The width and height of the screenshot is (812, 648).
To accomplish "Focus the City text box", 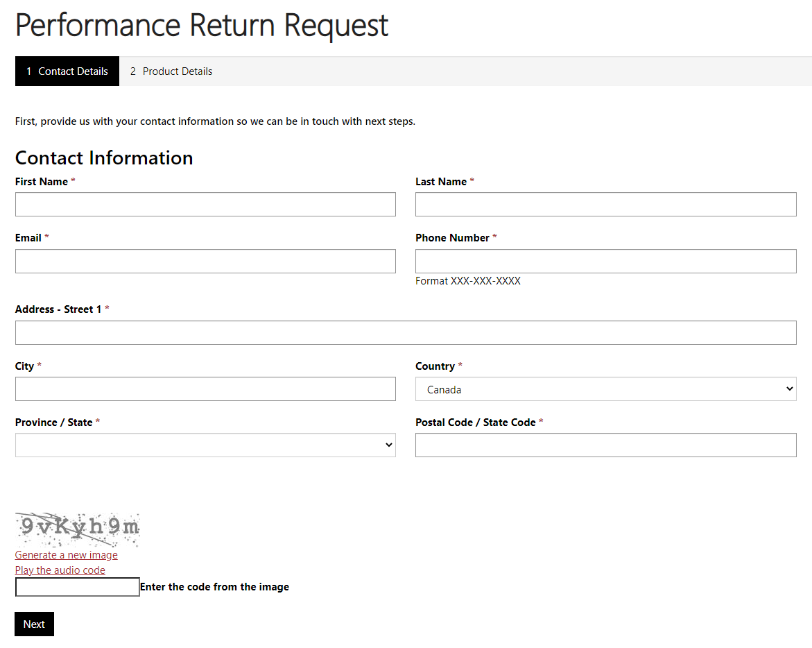I will coord(205,389).
